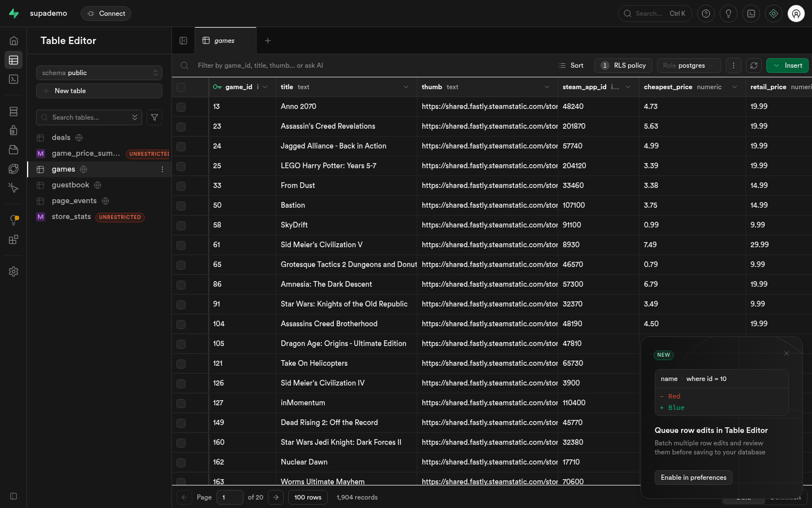Screen dimensions: 812x508
Task: Open the game_price_summary view
Action: point(86,154)
